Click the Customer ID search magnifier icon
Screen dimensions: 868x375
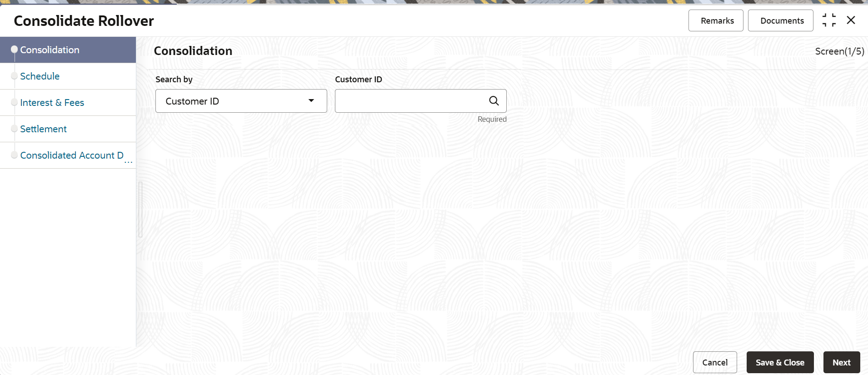tap(494, 101)
